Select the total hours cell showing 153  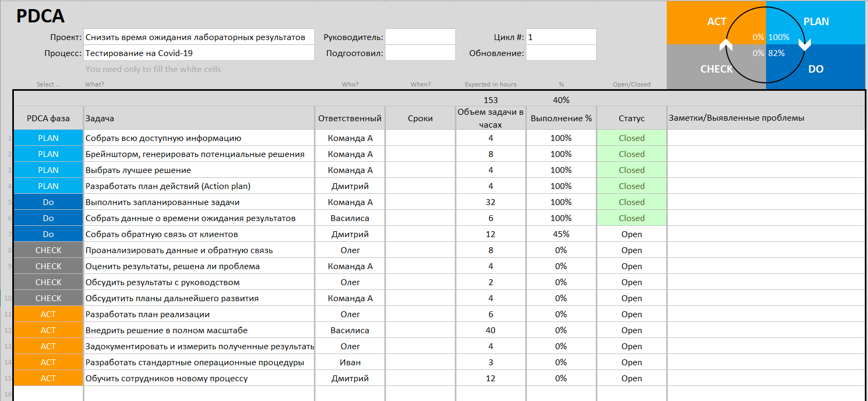coord(491,100)
